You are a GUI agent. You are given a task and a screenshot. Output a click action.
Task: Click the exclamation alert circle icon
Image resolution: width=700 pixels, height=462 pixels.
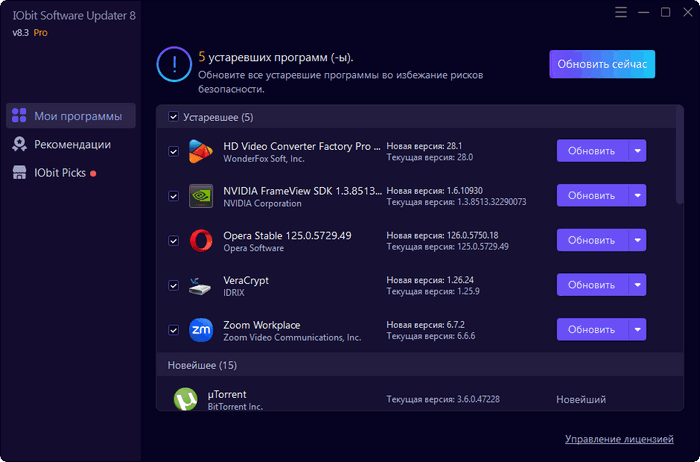click(x=174, y=64)
